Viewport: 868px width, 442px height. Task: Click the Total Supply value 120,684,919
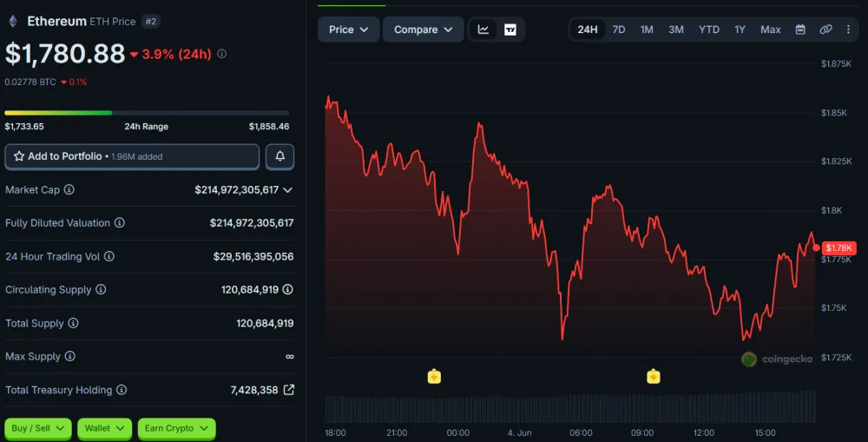click(x=265, y=323)
